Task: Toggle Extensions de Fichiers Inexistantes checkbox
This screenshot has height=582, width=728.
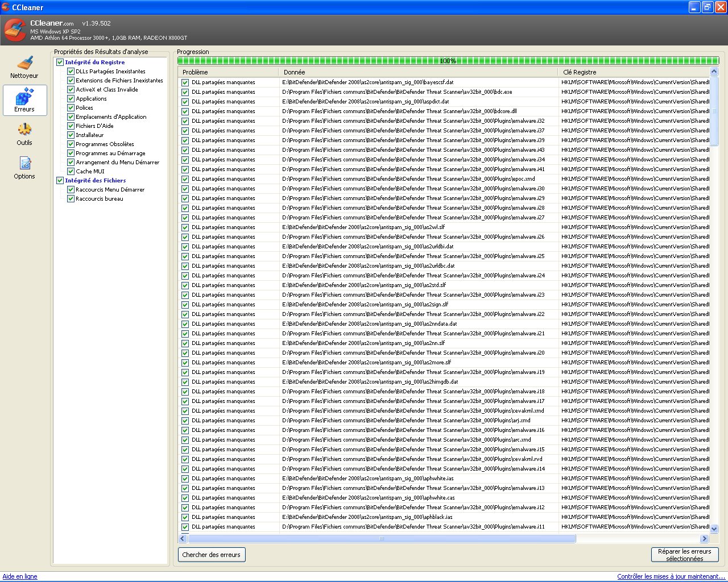Action: click(71, 81)
